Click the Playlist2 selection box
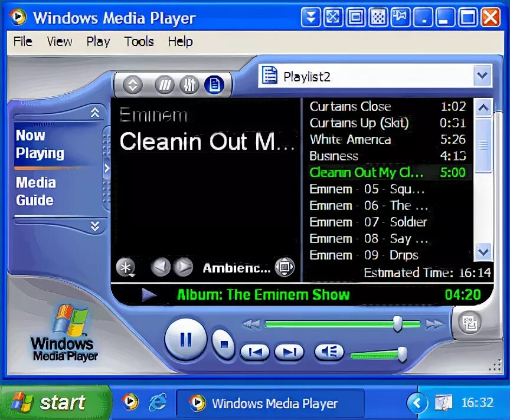510x420 pixels. (375, 76)
